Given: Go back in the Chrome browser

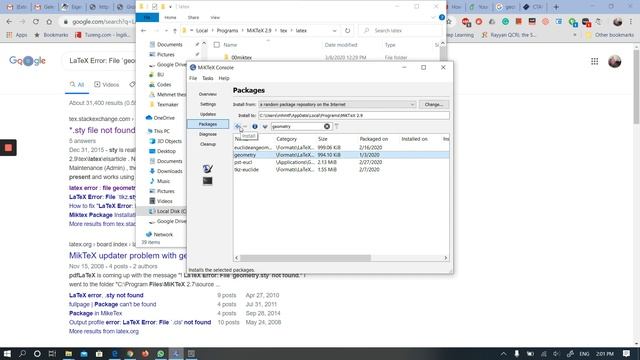Looking at the screenshot, I should pos(9,22).
